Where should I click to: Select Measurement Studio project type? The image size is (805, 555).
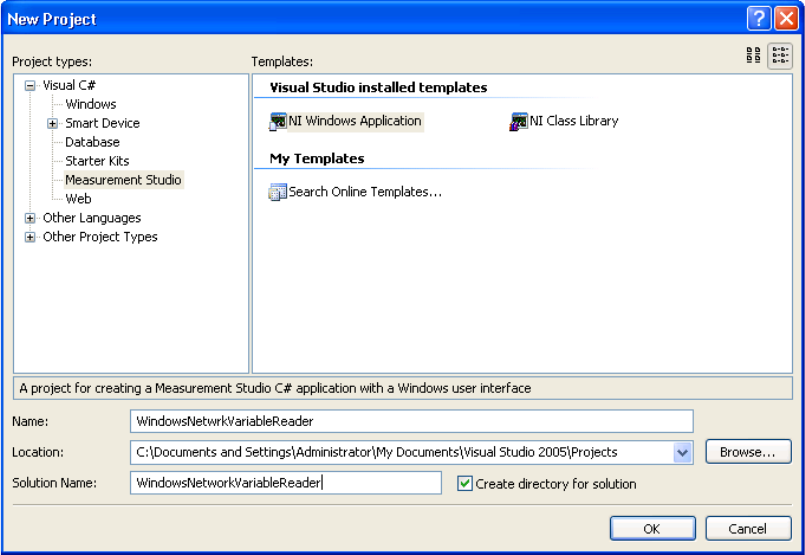[123, 180]
